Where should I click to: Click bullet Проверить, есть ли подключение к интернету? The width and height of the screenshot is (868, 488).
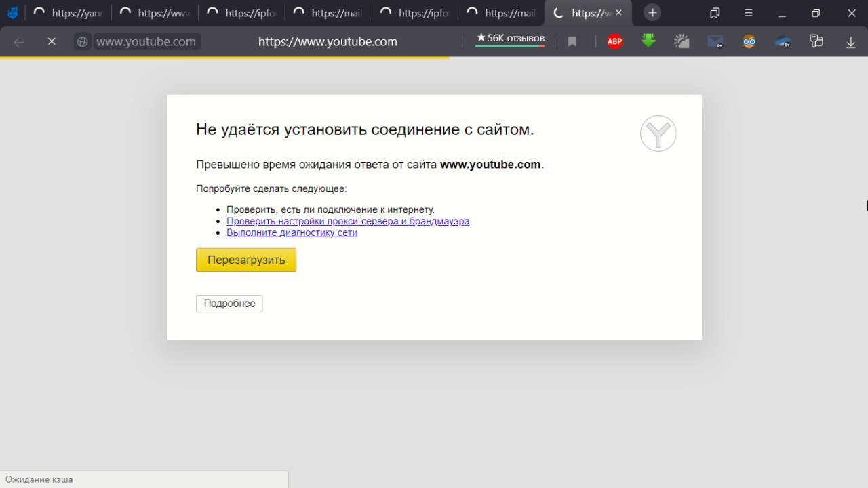[x=330, y=209]
